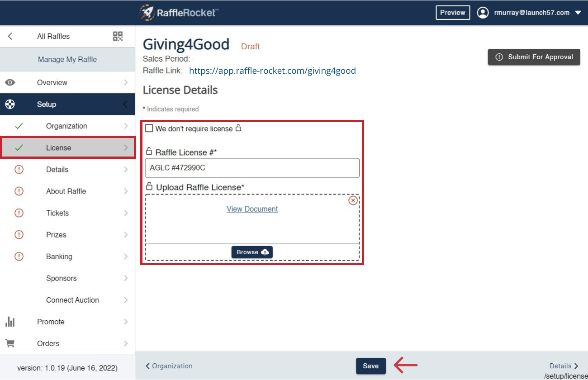
Task: Click the user account avatar icon
Action: 483,13
